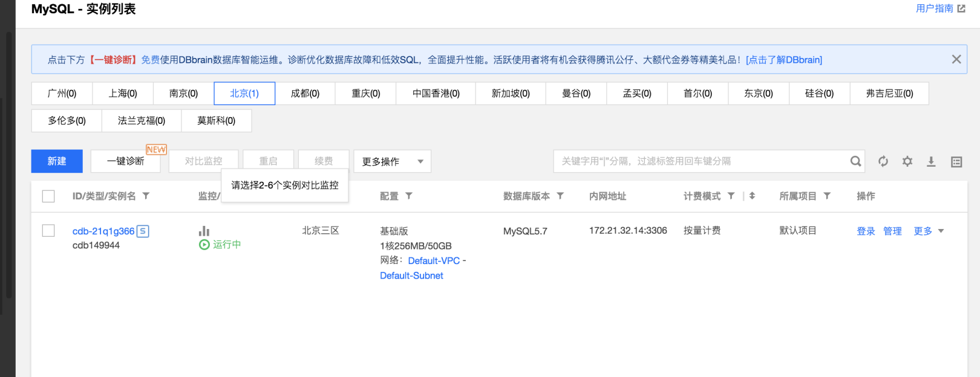
Task: Switch to 重庆(0) region tab
Action: coord(366,94)
